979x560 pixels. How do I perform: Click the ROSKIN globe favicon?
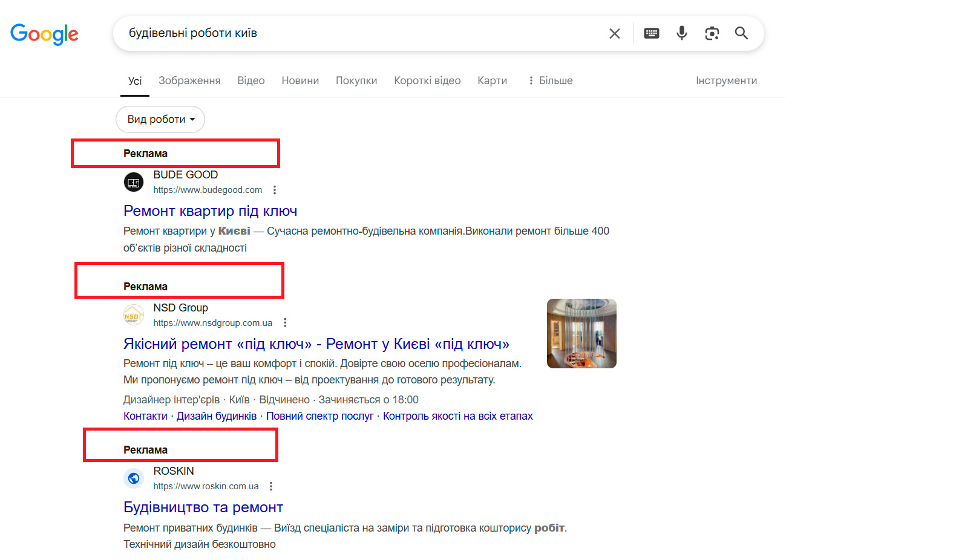pyautogui.click(x=134, y=478)
